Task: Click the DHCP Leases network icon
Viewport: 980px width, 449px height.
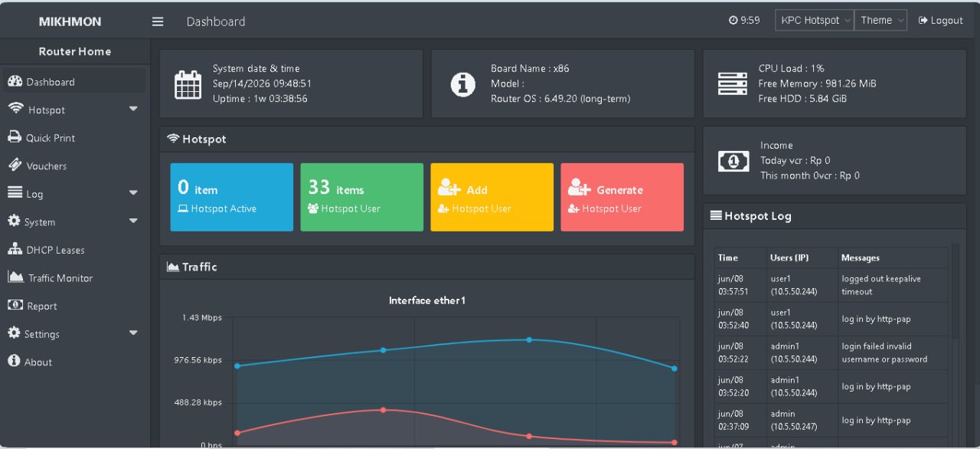Action: 15,249
